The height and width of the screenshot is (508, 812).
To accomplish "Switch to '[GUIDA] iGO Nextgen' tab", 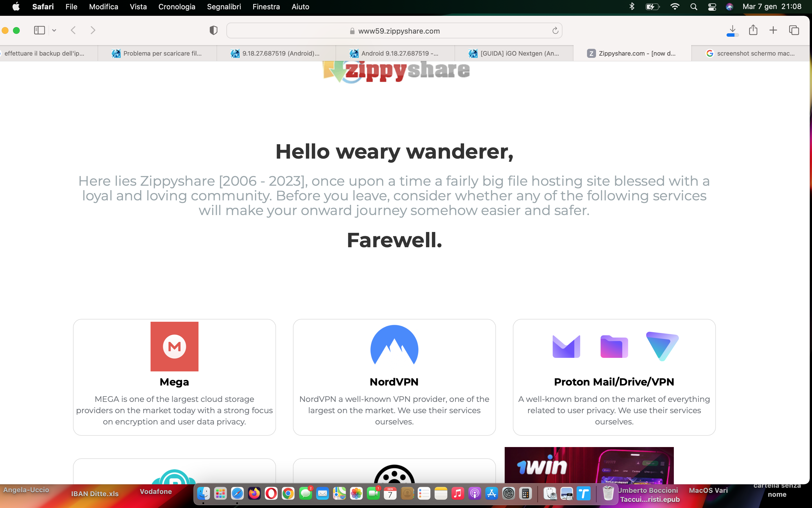I will click(x=514, y=53).
